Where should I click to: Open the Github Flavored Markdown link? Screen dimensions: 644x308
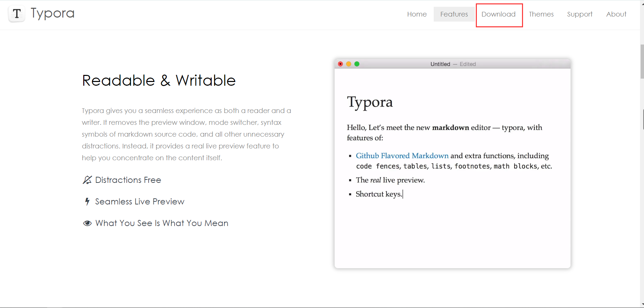(x=402, y=156)
